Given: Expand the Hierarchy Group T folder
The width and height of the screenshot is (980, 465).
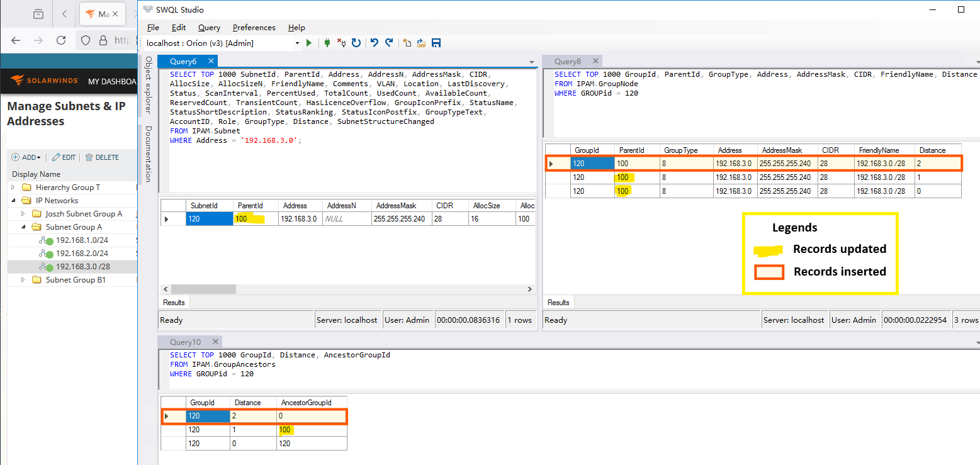Looking at the screenshot, I should point(14,188).
